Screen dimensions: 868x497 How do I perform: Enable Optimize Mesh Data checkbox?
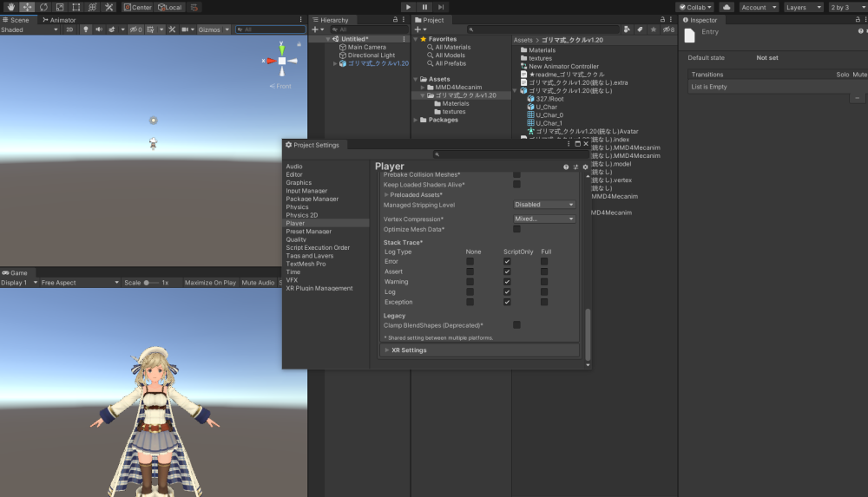coord(516,229)
